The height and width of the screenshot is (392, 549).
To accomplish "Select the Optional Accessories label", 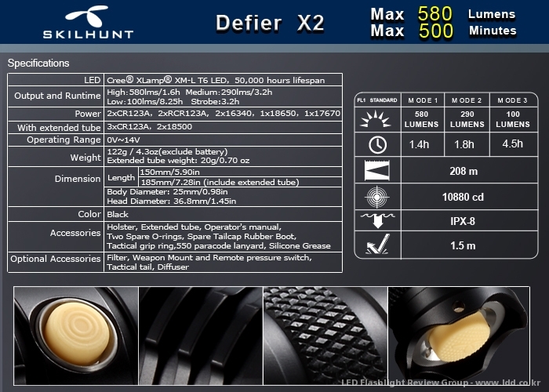I will click(56, 259).
